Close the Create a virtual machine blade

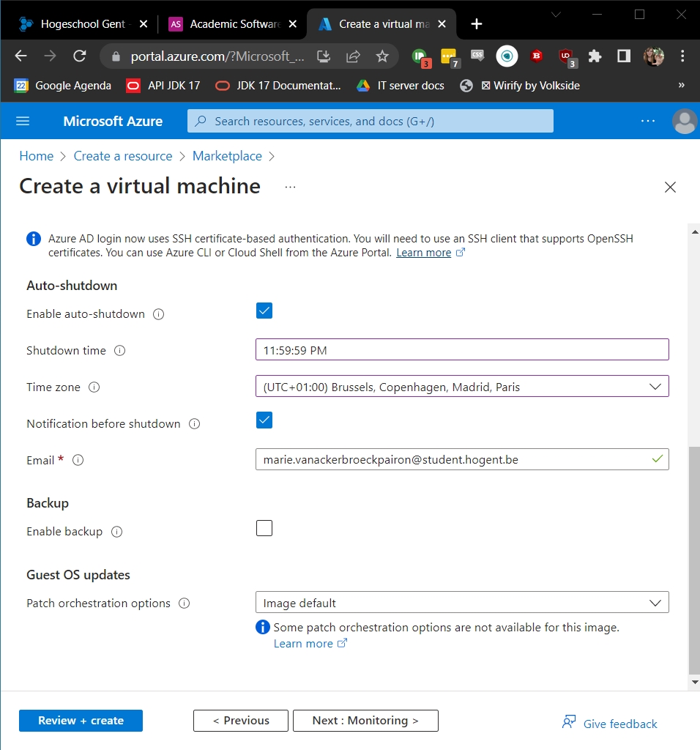(x=671, y=187)
